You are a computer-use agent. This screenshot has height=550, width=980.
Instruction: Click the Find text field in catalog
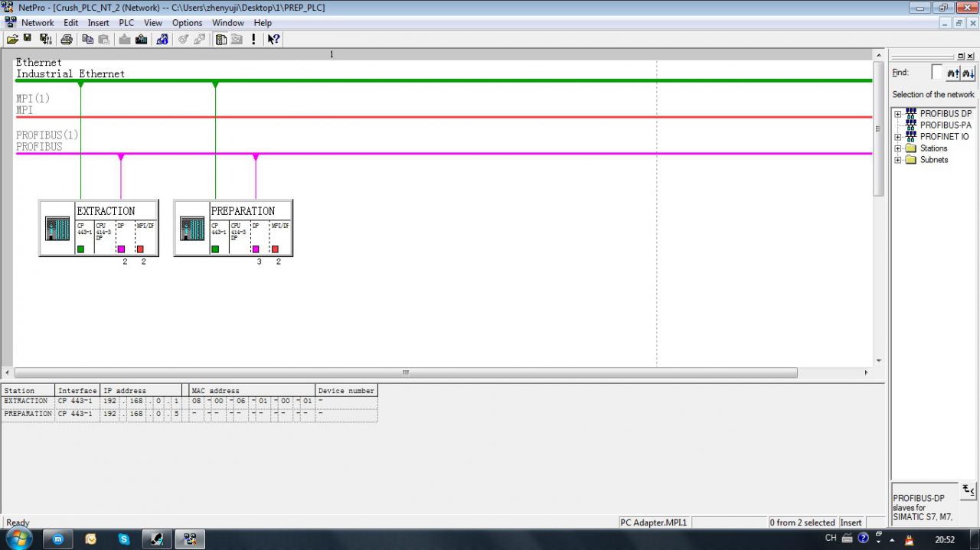pyautogui.click(x=937, y=73)
